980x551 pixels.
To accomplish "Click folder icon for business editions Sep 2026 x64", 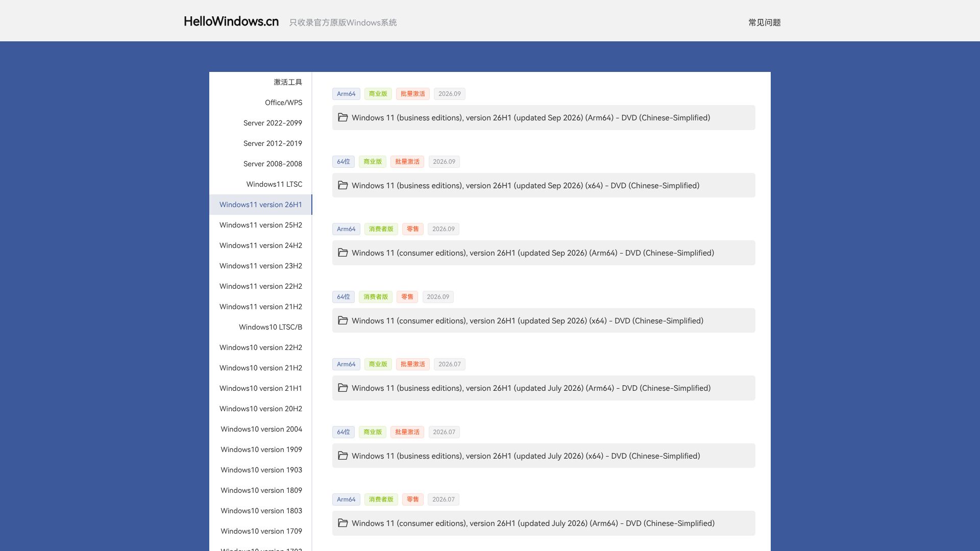I will click(x=343, y=185).
